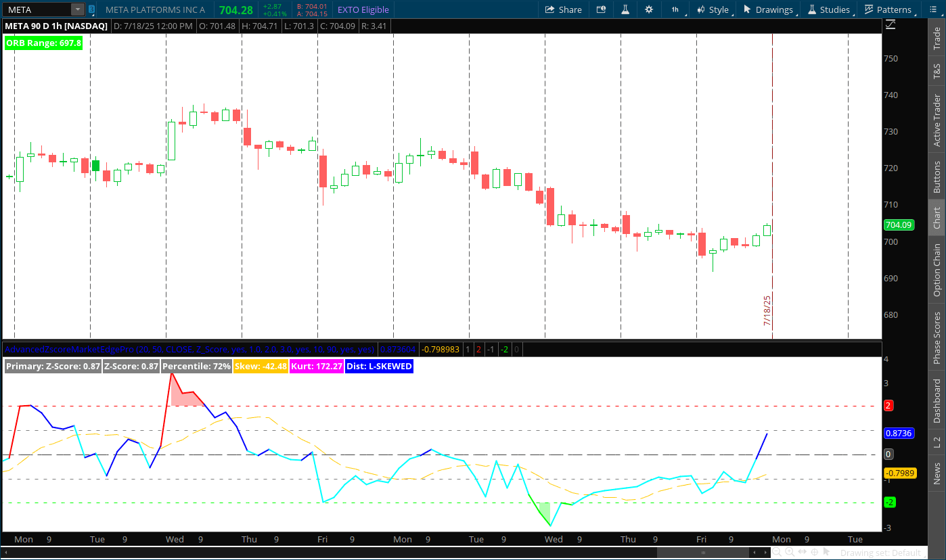
Task: Open the 1h timeframe dropdown
Action: (675, 9)
